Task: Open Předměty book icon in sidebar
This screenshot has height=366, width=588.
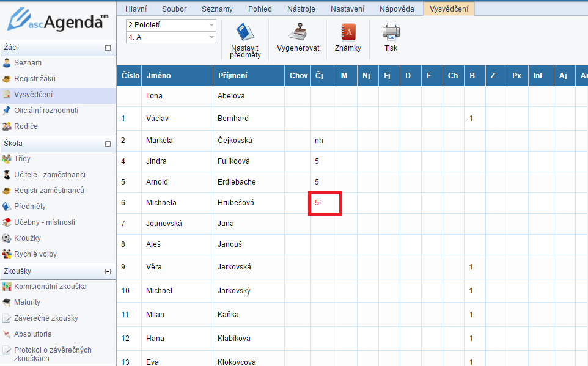Action: 6,207
